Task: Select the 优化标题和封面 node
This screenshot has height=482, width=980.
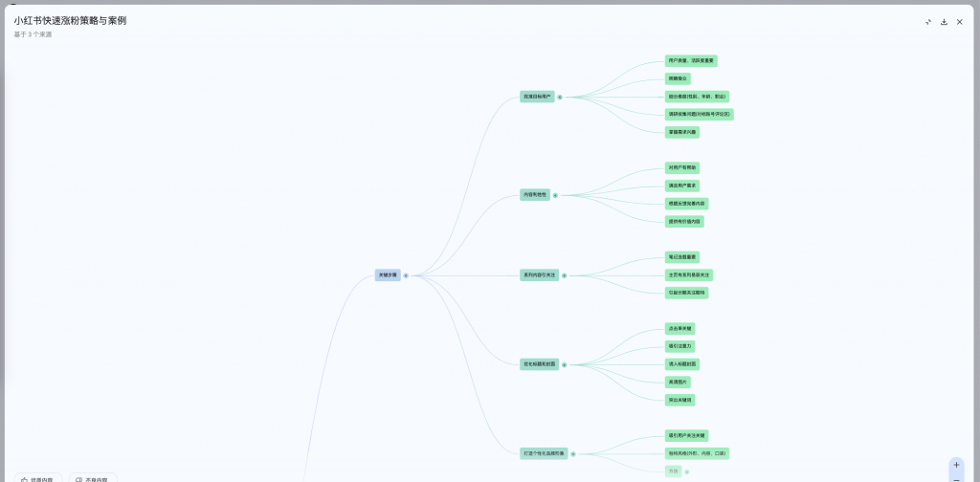Action: [540, 364]
